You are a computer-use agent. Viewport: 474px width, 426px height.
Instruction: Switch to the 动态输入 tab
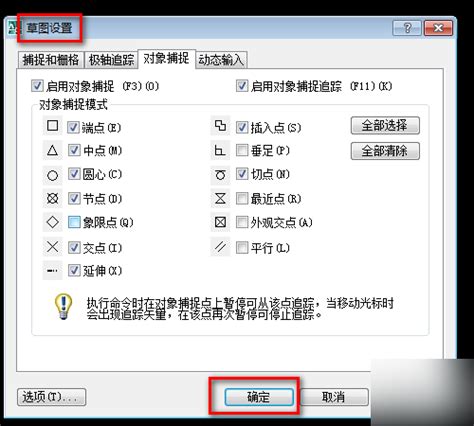(221, 60)
